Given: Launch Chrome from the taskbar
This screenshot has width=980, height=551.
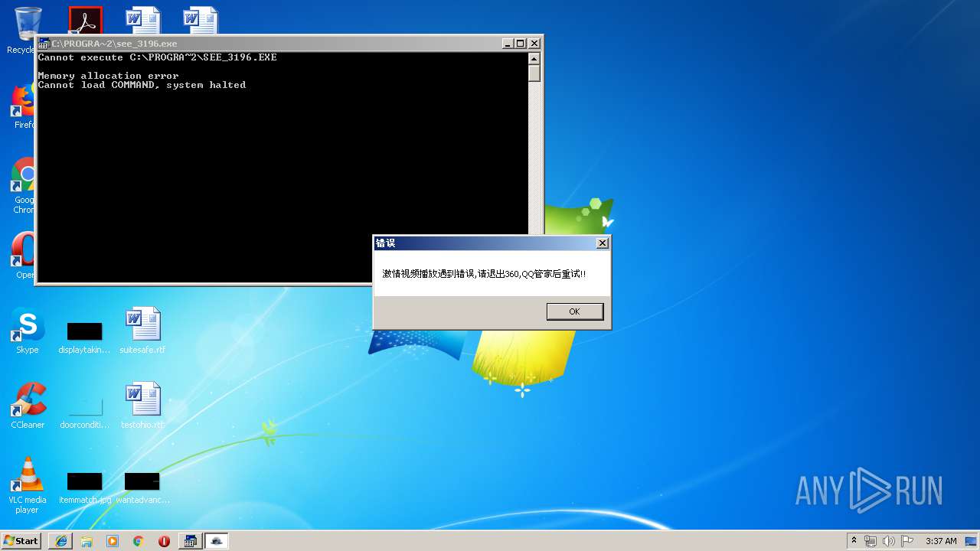Looking at the screenshot, I should point(138,540).
